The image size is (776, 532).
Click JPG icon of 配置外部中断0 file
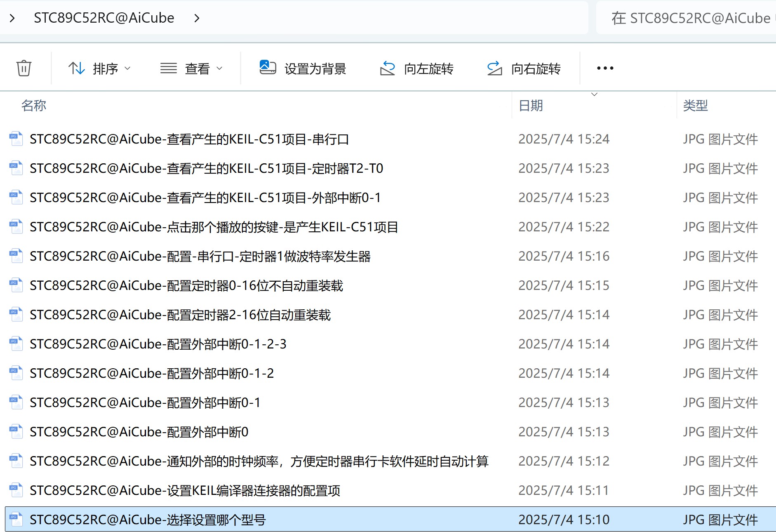click(x=16, y=432)
